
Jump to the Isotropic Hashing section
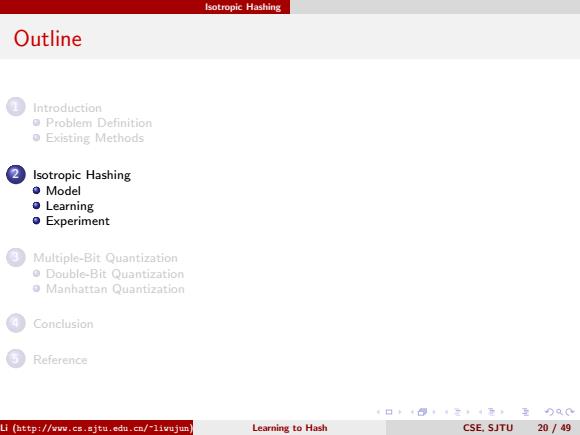tap(82, 175)
